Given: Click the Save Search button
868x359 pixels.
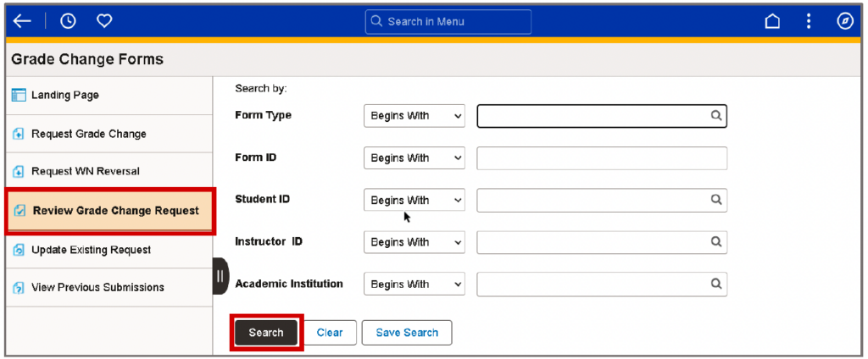Looking at the screenshot, I should (407, 333).
